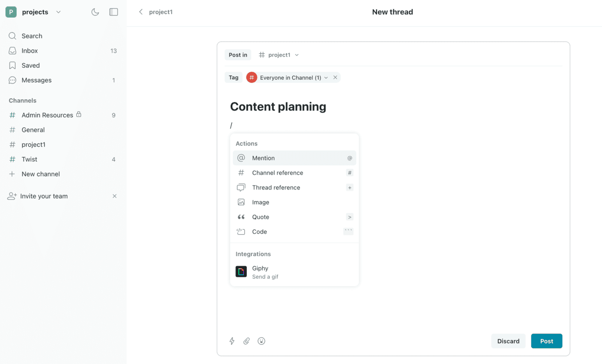Choose Channel reference action

pyautogui.click(x=294, y=172)
